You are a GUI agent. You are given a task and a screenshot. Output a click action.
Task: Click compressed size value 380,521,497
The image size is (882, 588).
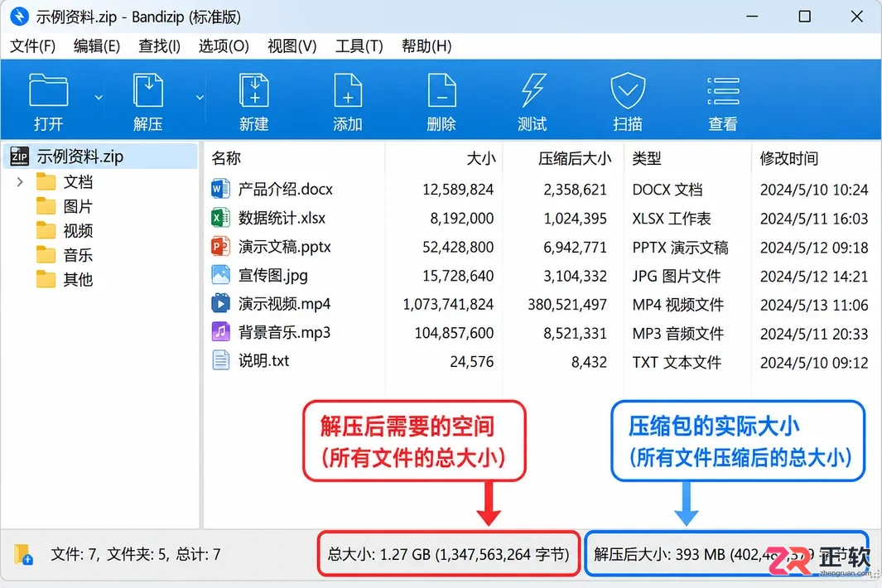[567, 305]
